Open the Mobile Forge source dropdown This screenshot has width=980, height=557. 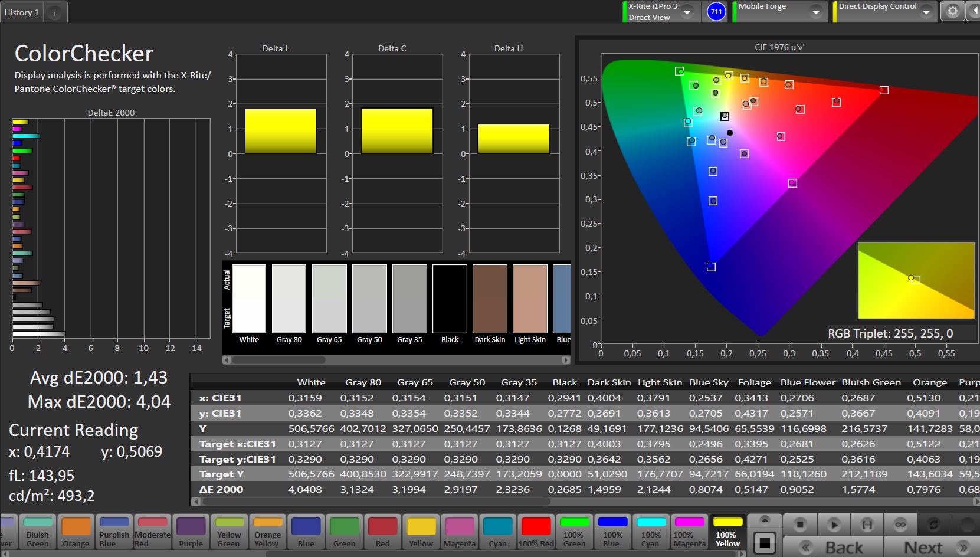pyautogui.click(x=815, y=12)
